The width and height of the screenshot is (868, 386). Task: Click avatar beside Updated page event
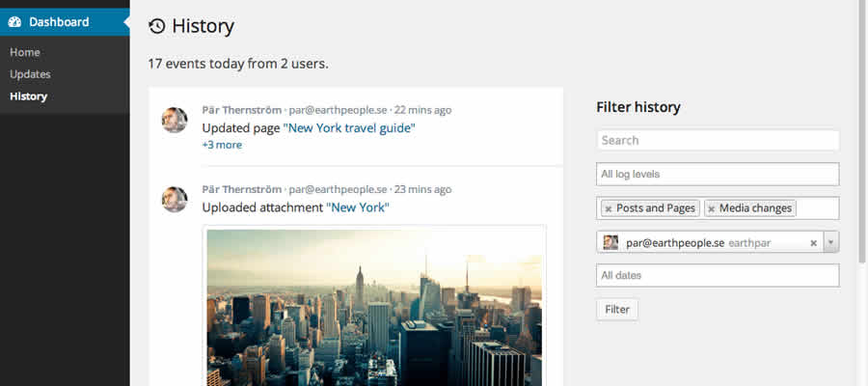click(175, 120)
